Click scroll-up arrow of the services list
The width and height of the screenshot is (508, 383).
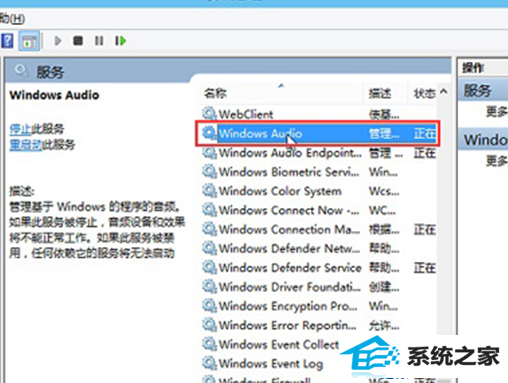pos(444,92)
